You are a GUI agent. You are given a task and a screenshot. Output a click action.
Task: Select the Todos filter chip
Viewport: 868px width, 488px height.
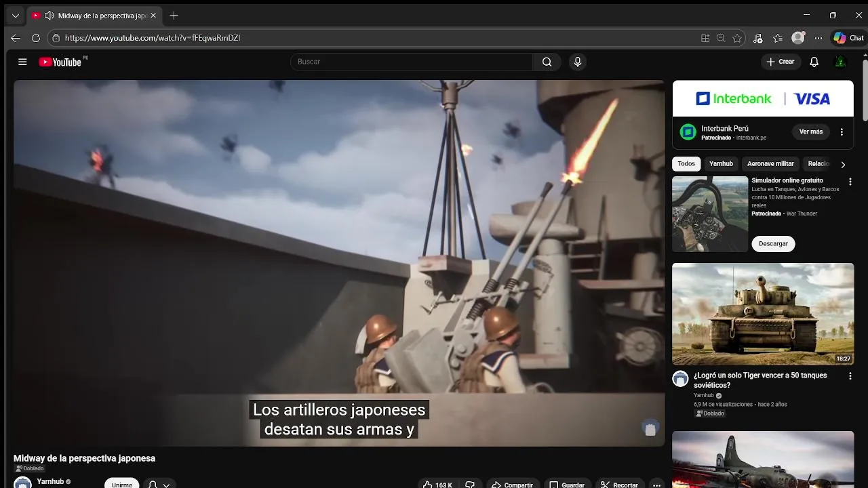[686, 164]
